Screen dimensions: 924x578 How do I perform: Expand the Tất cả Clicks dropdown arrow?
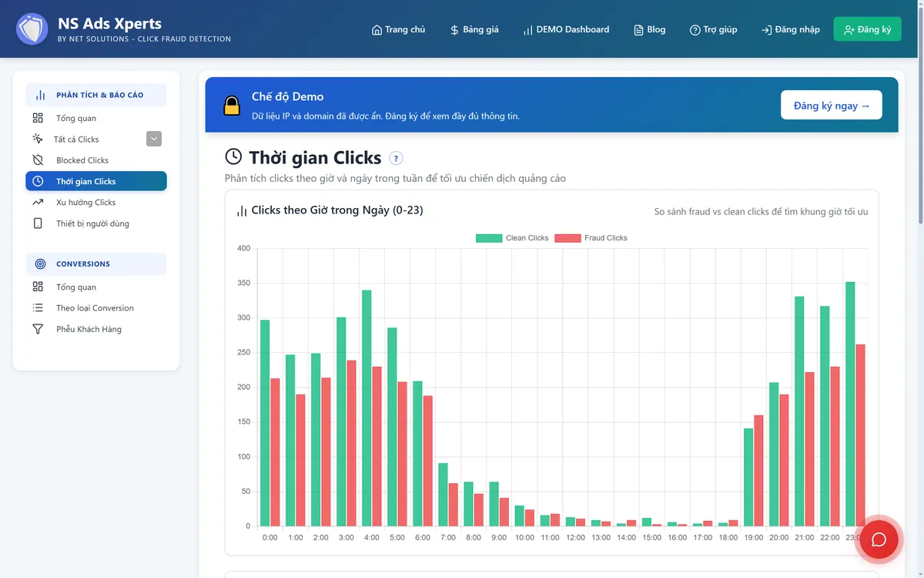[x=154, y=139]
